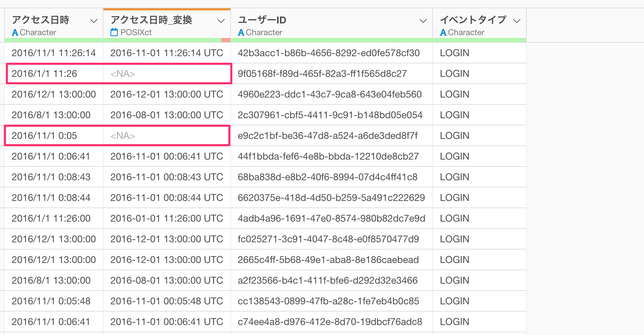Screen dimensions: 644x335
Task: Select user ID 44f1bbda-fef6-4e8b-bbda-12210de8cb27
Action: (x=332, y=156)
